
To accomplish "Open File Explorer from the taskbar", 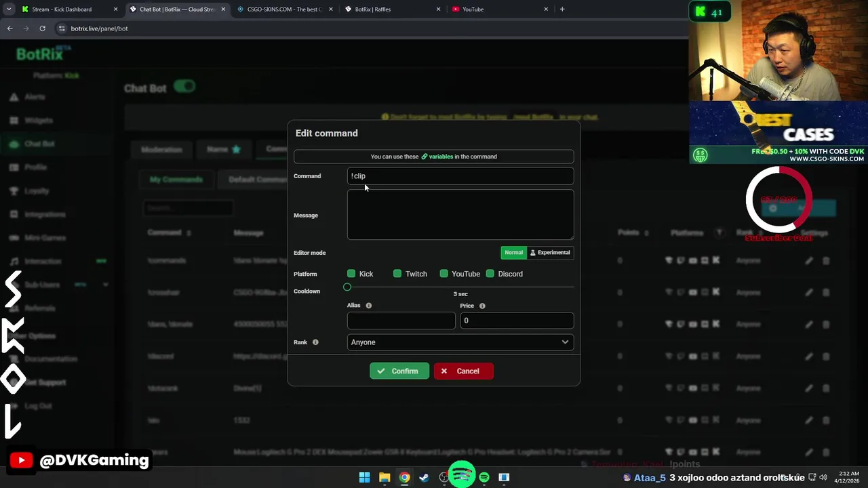I will coord(384,477).
